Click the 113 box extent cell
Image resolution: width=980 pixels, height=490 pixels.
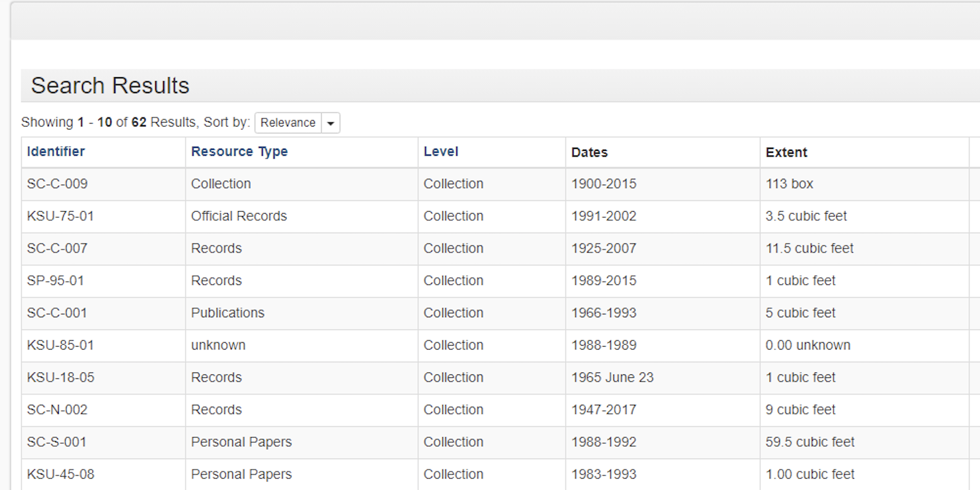[x=789, y=184]
